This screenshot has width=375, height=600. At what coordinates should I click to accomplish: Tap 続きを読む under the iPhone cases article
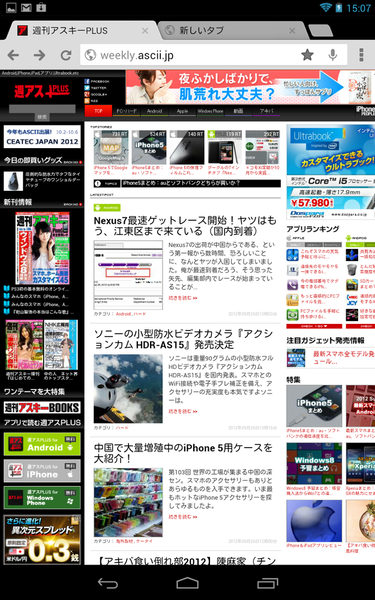coord(183,517)
